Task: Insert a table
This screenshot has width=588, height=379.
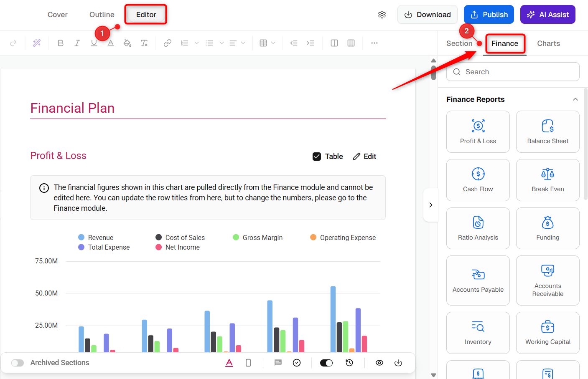Action: [263, 43]
